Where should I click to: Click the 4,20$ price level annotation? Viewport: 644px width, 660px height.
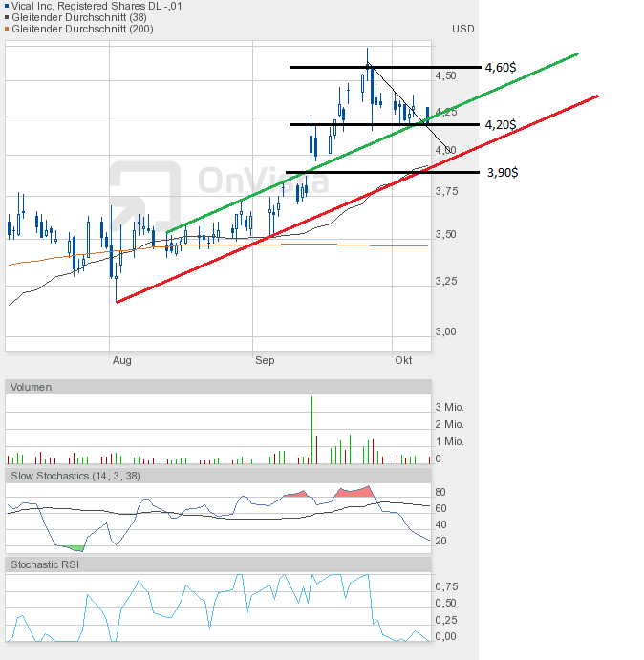[502, 125]
